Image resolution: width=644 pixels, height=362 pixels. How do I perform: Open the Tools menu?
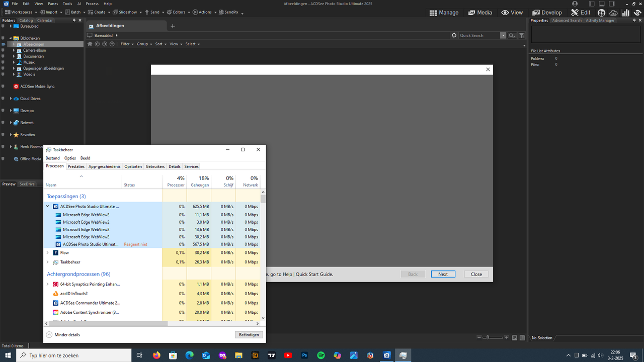pos(67,4)
